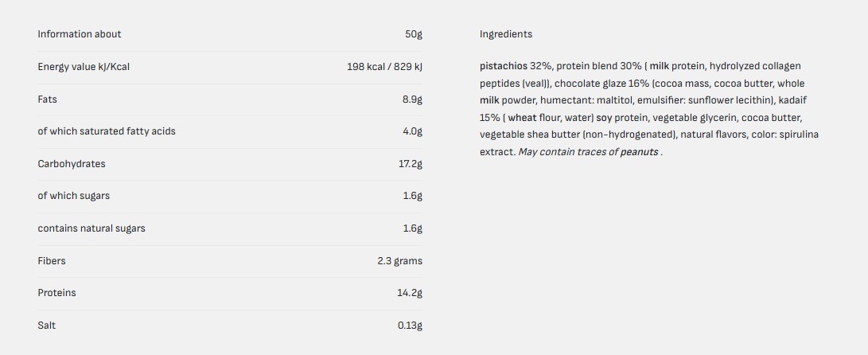
Task: Click the Carbohydrates row label
Action: [72, 164]
